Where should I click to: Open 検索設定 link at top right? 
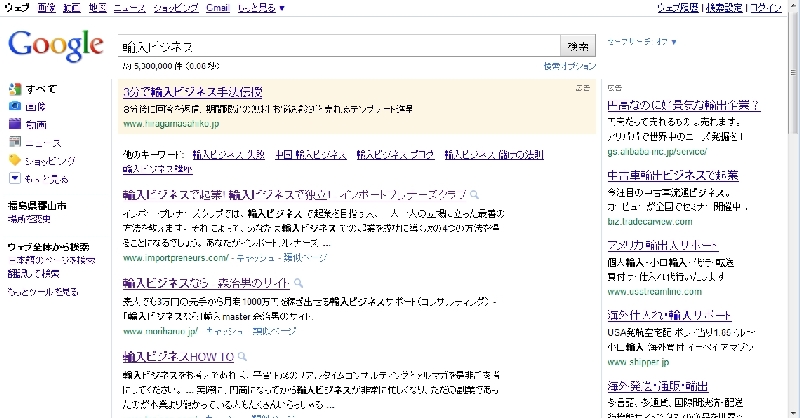(x=724, y=8)
